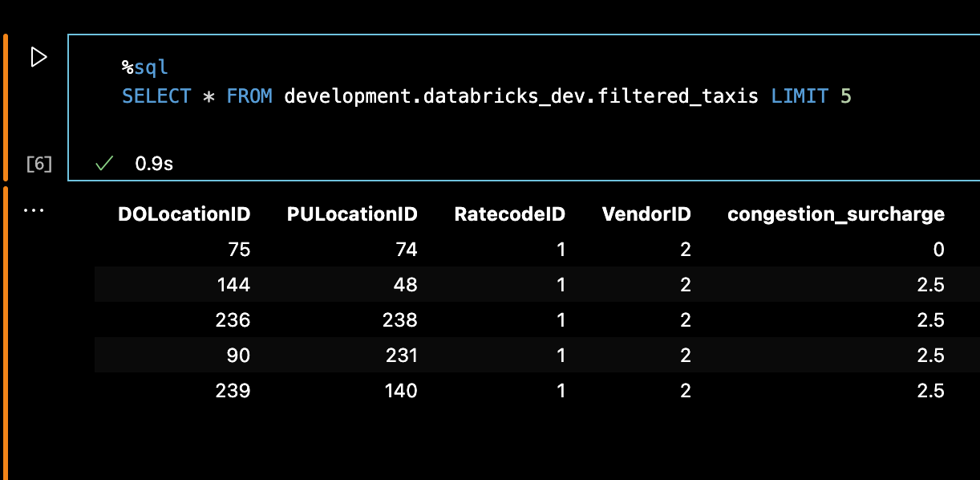Select the cell containing value 231

click(400, 355)
